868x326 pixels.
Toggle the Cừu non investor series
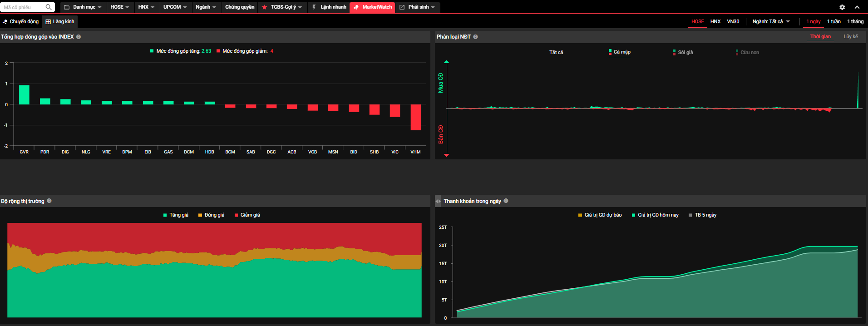coord(747,52)
